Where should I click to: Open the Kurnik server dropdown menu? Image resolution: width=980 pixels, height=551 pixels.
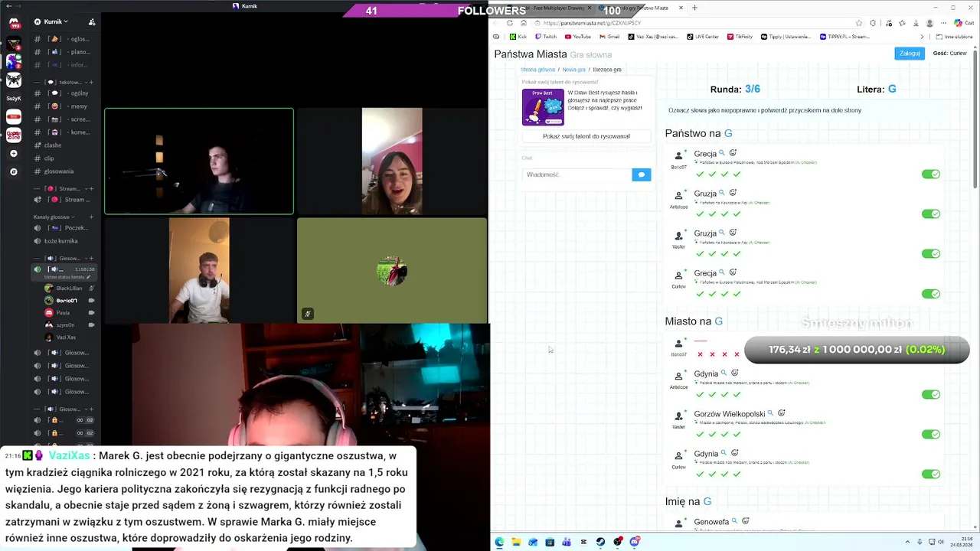click(x=56, y=22)
